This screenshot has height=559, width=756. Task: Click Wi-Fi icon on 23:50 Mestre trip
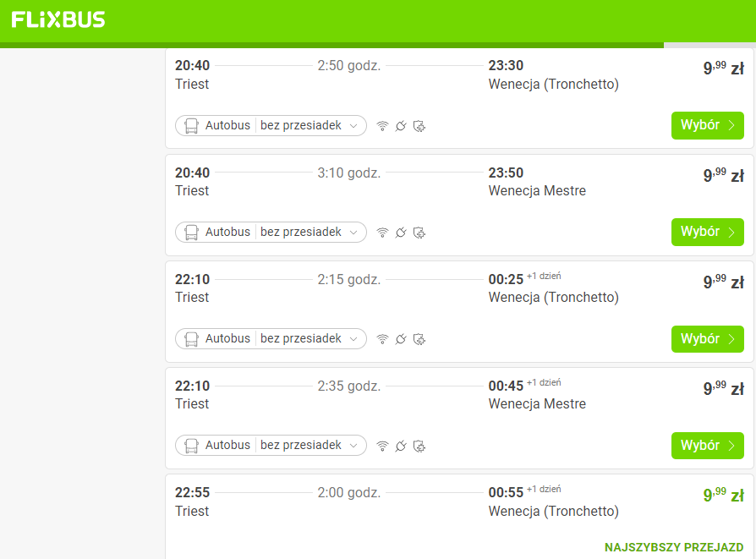coord(382,233)
